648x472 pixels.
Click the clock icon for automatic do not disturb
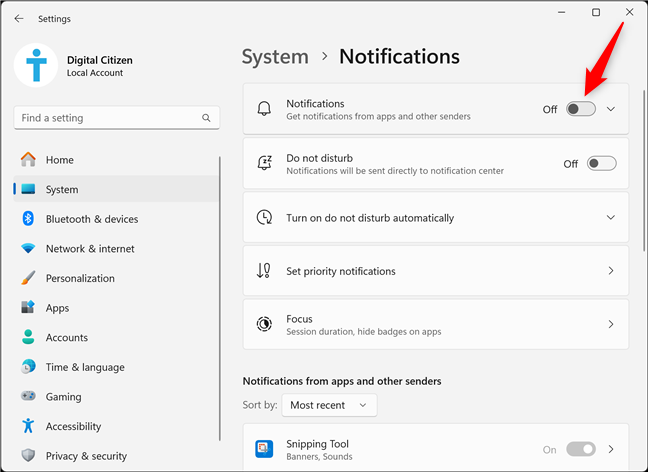(x=264, y=217)
